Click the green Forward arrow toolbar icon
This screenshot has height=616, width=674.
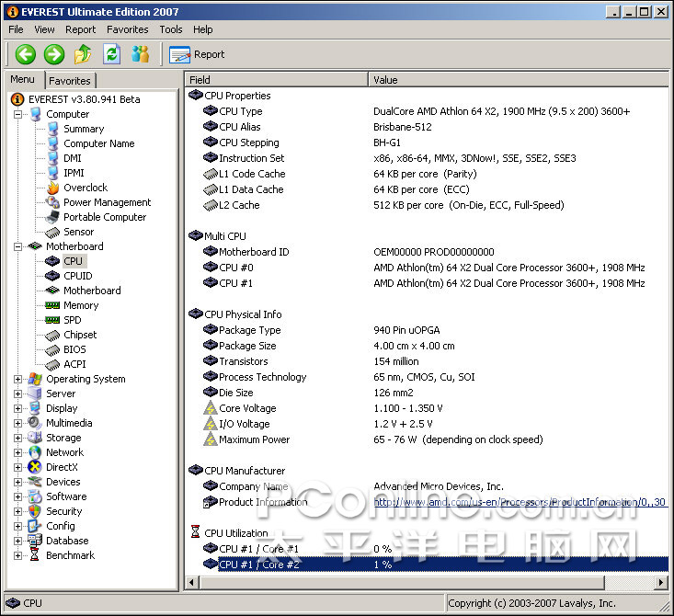tap(54, 54)
